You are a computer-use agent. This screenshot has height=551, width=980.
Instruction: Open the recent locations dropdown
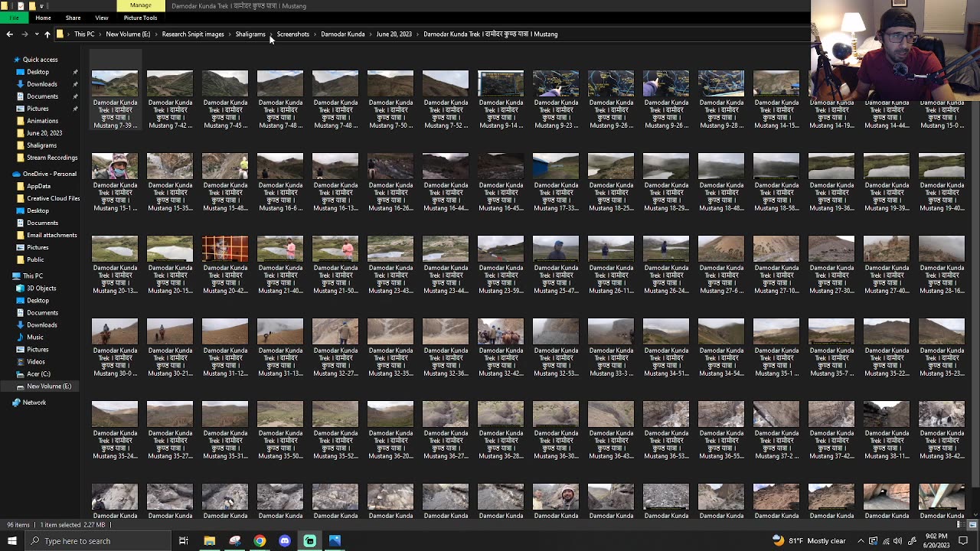[36, 34]
